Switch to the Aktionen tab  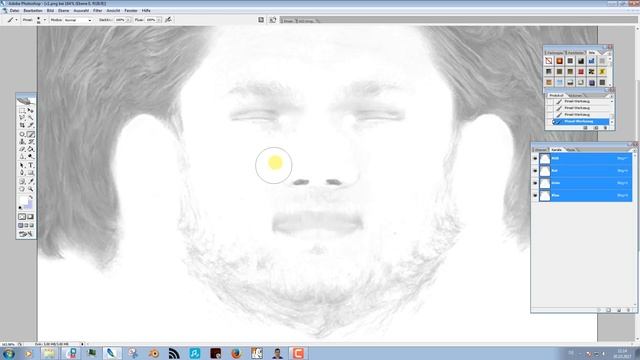pos(576,96)
